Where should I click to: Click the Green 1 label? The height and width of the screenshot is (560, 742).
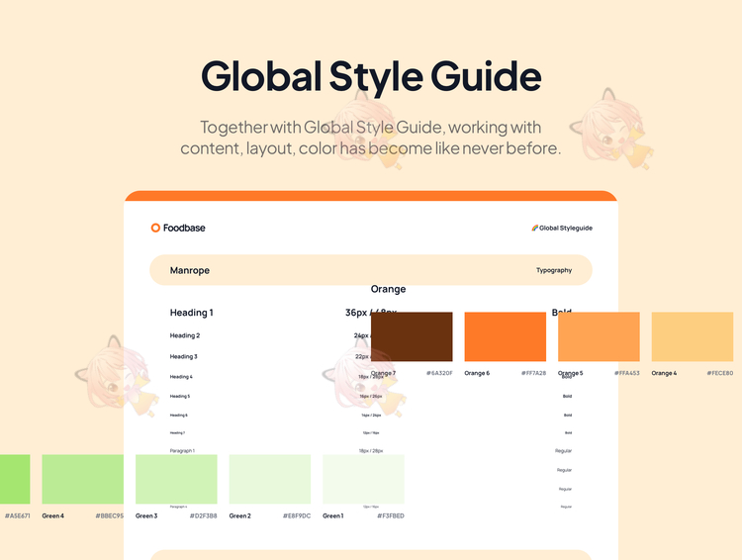pos(333,516)
